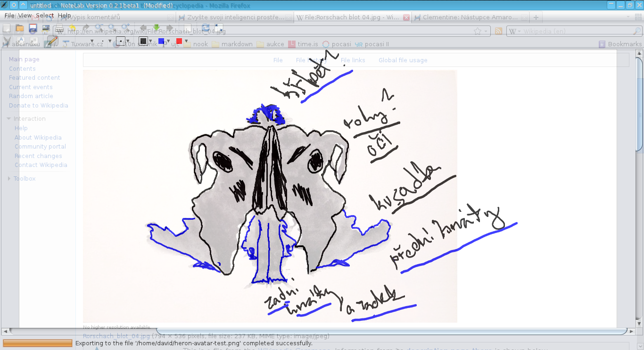Open the NoteLab Select menu
Screen dimensions: 644x350
(45, 16)
